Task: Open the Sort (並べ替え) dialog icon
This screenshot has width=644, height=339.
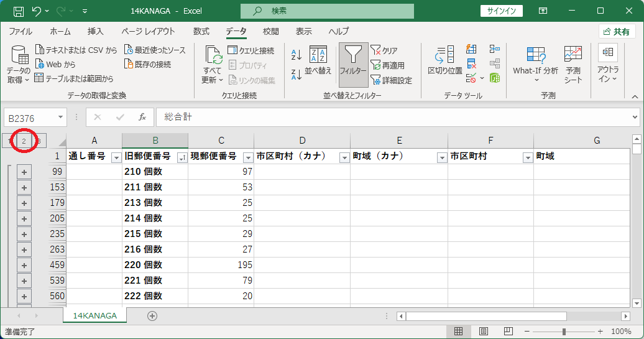Action: coord(318,60)
